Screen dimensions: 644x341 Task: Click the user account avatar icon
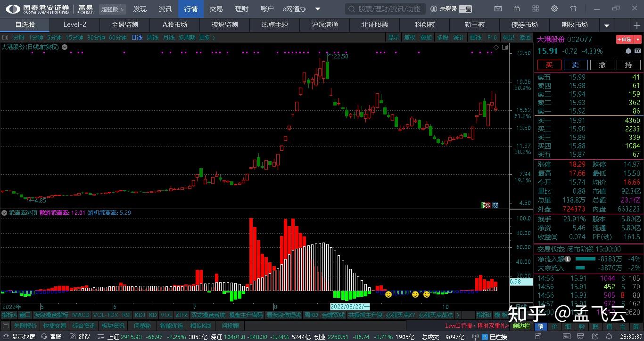point(433,9)
